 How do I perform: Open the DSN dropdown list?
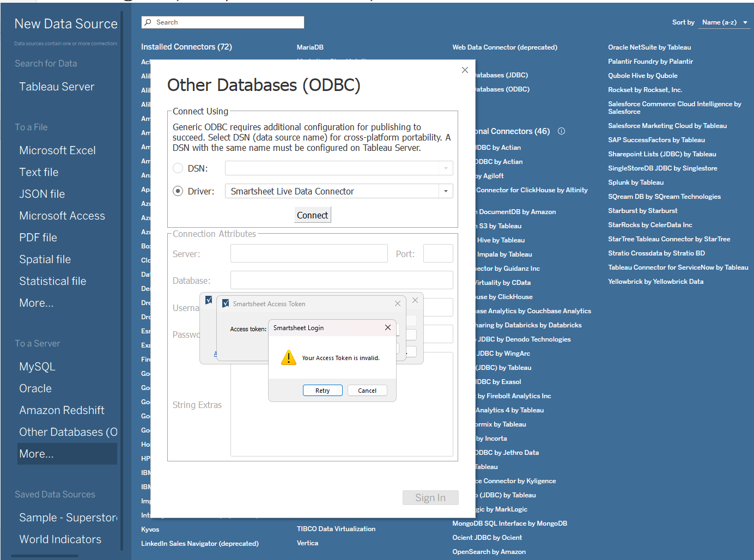pyautogui.click(x=446, y=168)
